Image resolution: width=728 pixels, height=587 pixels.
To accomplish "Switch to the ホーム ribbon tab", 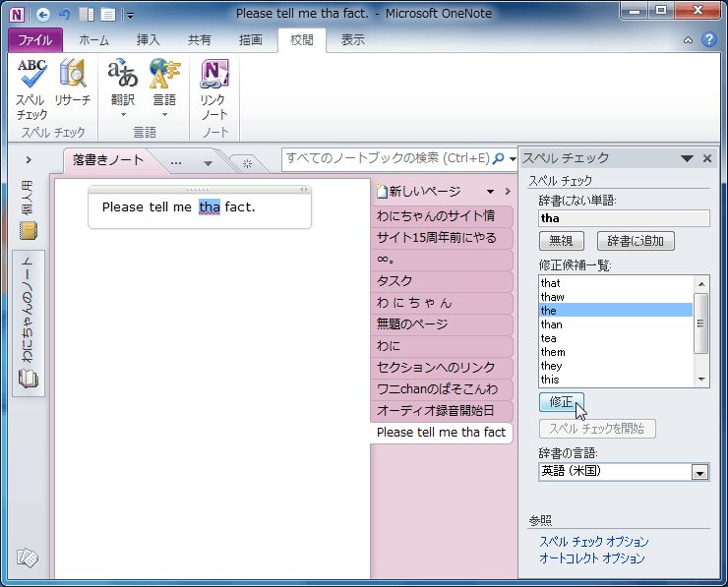I will click(x=93, y=40).
